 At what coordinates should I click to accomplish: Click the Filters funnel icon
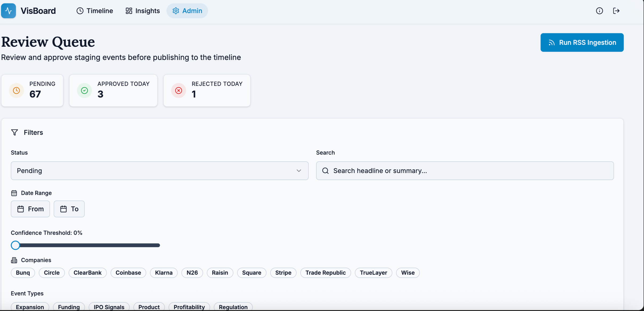point(15,132)
